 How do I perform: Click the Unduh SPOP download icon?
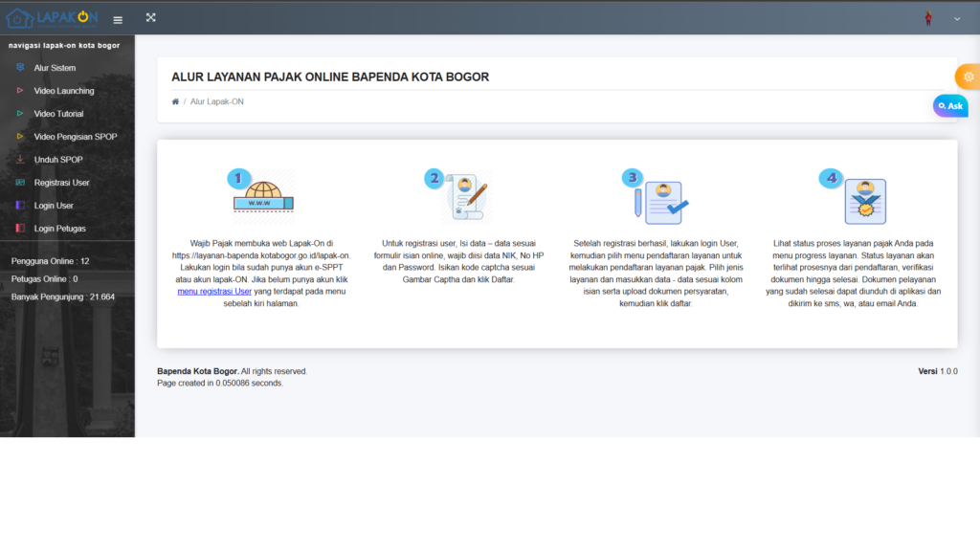[20, 159]
